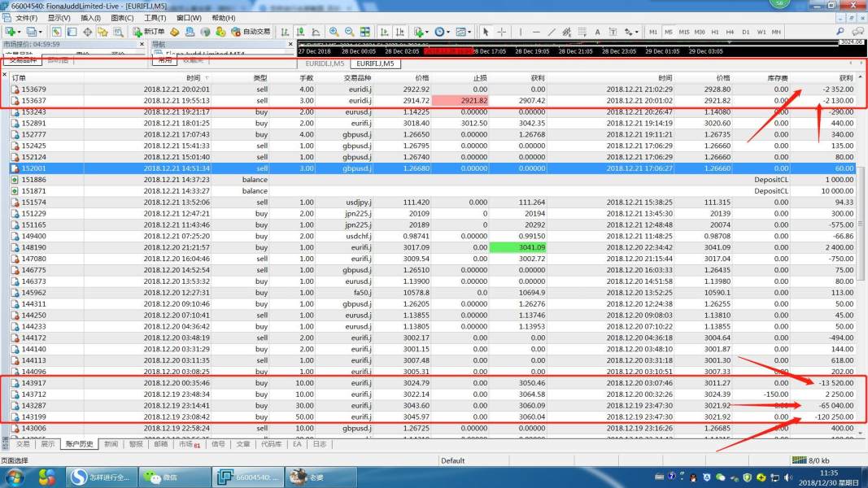Select the crosshair cursor tool

(x=501, y=32)
